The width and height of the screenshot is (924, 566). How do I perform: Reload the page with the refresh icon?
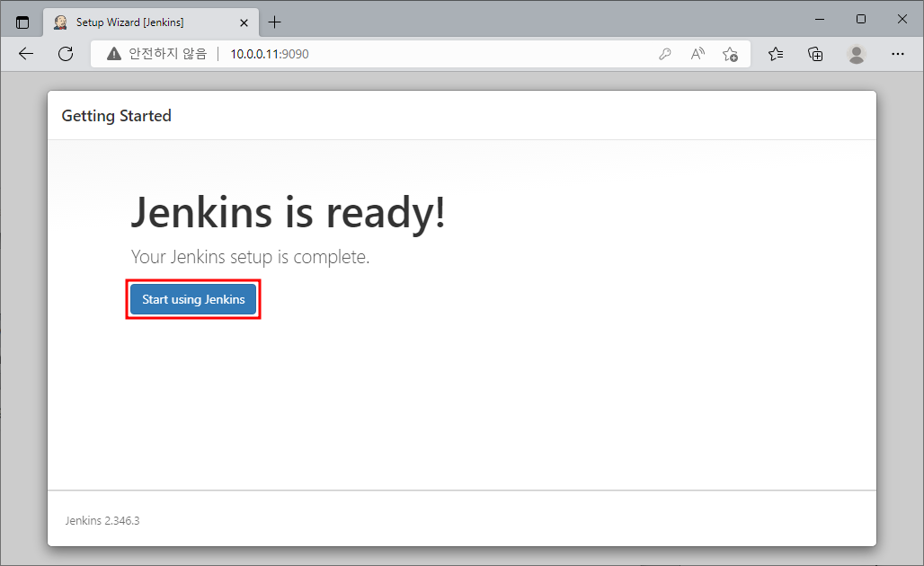pyautogui.click(x=66, y=54)
